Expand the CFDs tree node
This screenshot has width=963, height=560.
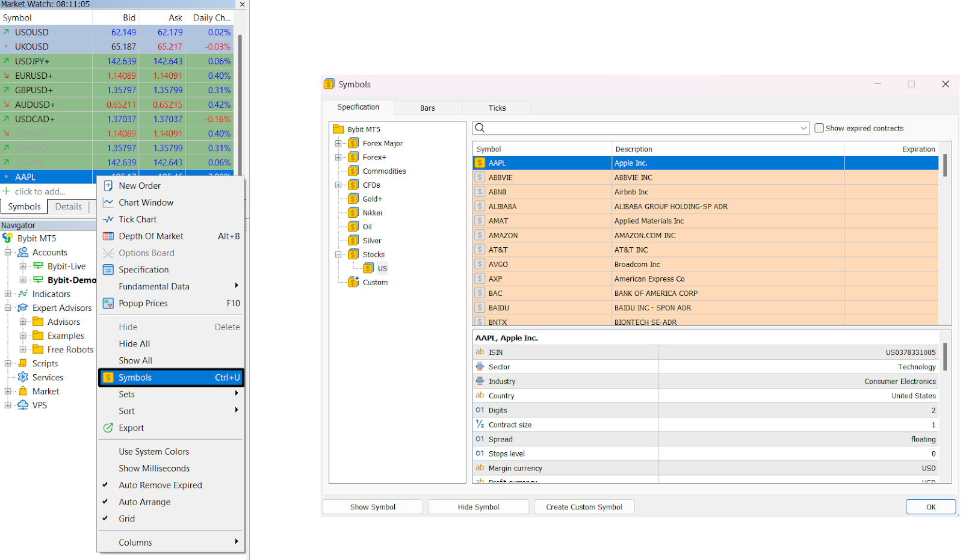338,185
